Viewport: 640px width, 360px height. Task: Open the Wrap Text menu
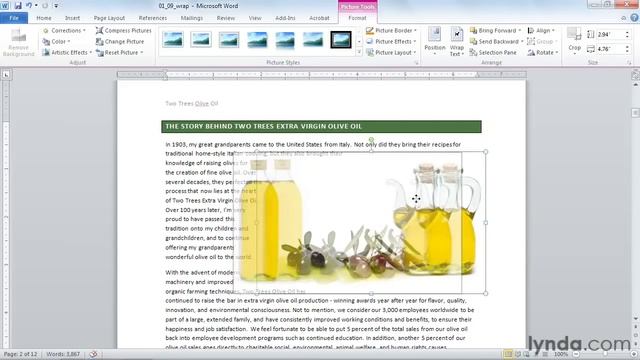click(457, 42)
